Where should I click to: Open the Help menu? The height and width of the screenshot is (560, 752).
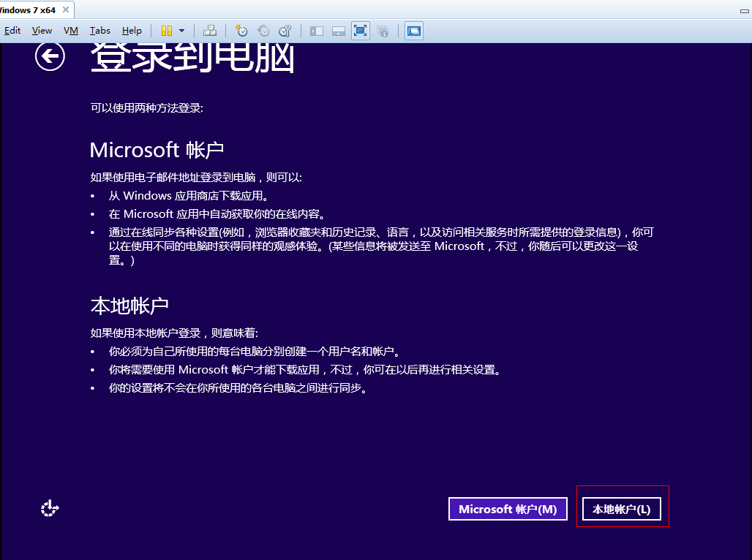[x=132, y=31]
